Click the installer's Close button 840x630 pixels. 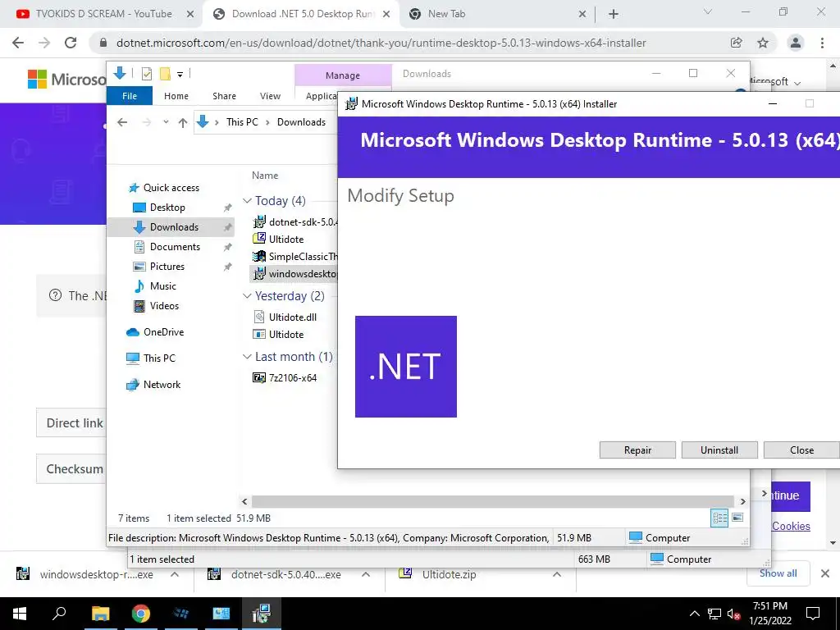(801, 450)
